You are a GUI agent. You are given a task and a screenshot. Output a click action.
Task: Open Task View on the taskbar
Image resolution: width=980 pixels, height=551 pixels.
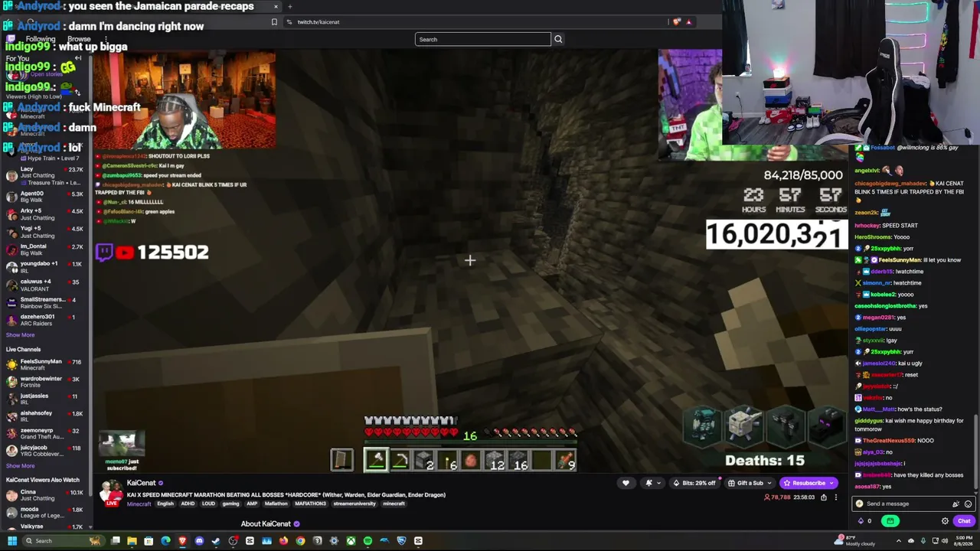pos(115,541)
